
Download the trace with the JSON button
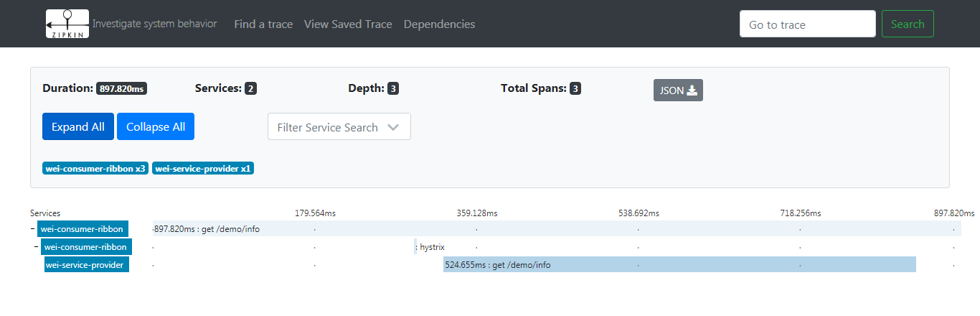tap(678, 90)
